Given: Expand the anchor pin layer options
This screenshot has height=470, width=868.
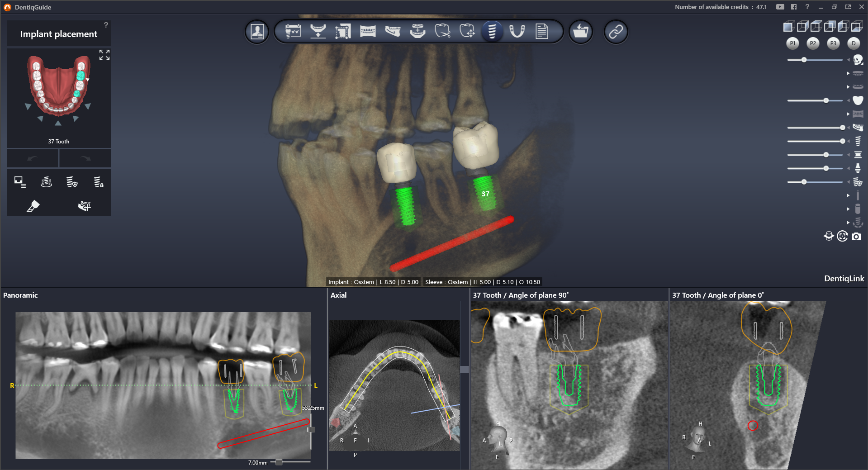Looking at the screenshot, I should click(x=848, y=195).
